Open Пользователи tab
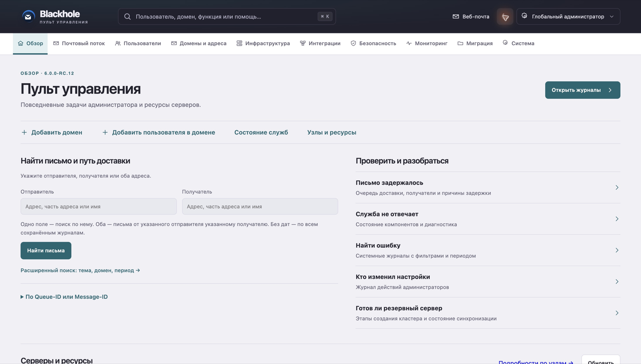Image resolution: width=641 pixels, height=364 pixels. 138,43
